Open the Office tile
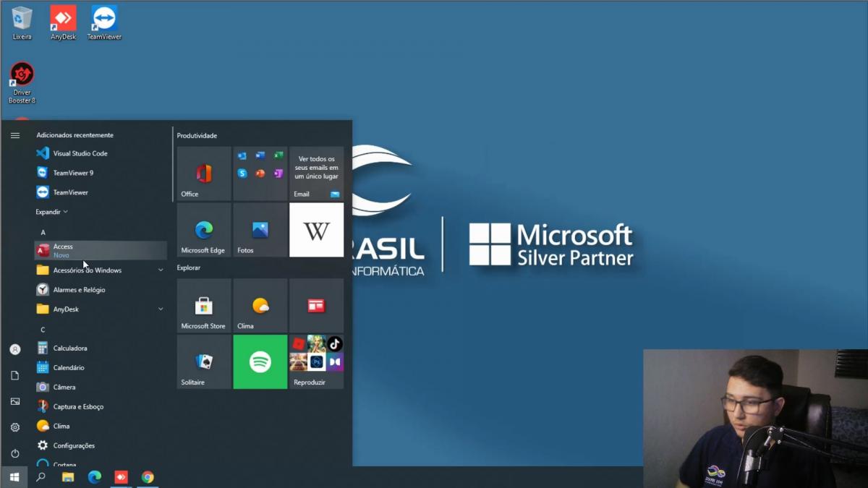Screen dimensions: 868x488 coord(204,174)
